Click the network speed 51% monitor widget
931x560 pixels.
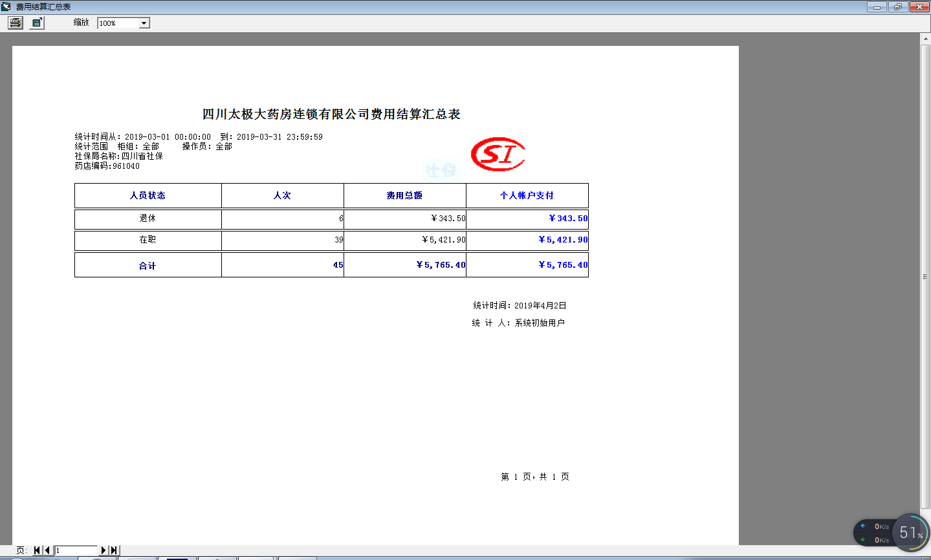tap(892, 533)
